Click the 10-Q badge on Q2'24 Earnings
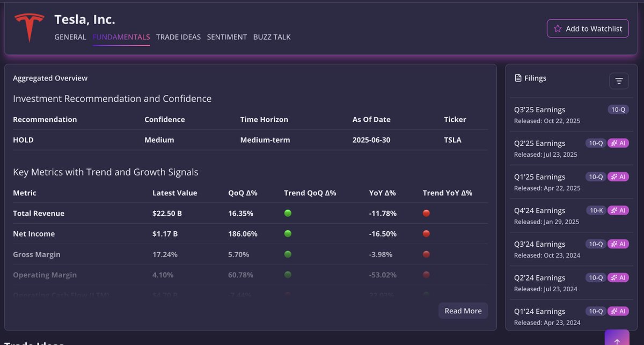This screenshot has width=644, height=345. 596,277
